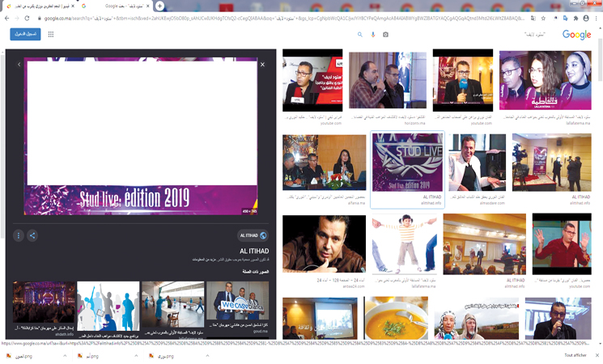Close the downloads bar
This screenshot has width=603, height=364.
tap(597, 355)
